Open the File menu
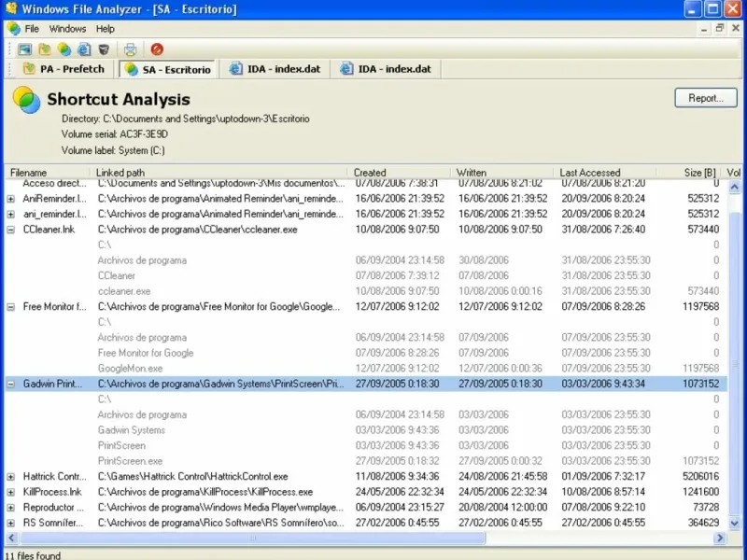 coord(32,29)
